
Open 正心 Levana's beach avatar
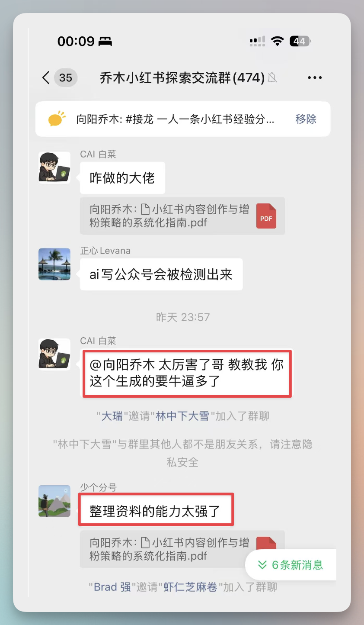pyautogui.click(x=54, y=264)
